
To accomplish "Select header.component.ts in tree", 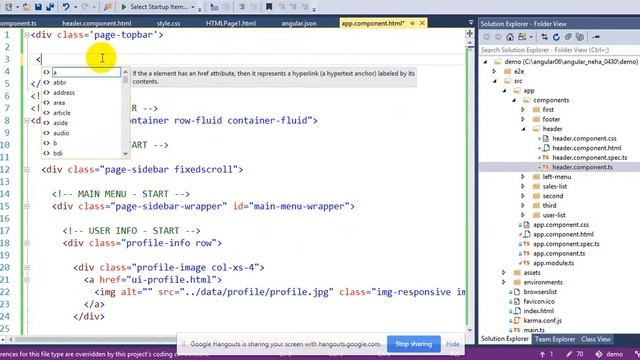I will pyautogui.click(x=582, y=167).
